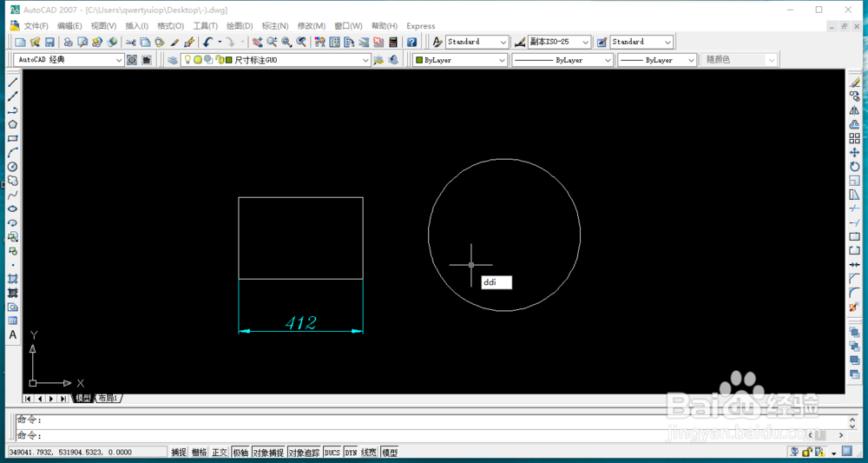This screenshot has height=463, width=868.
Task: Toggle the DUCS dynamic UCS
Action: pyautogui.click(x=332, y=453)
